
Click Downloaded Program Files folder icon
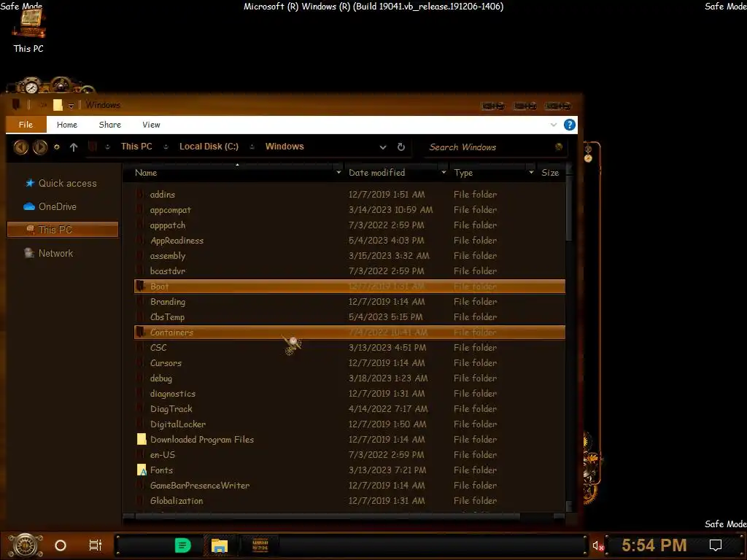pyautogui.click(x=142, y=439)
